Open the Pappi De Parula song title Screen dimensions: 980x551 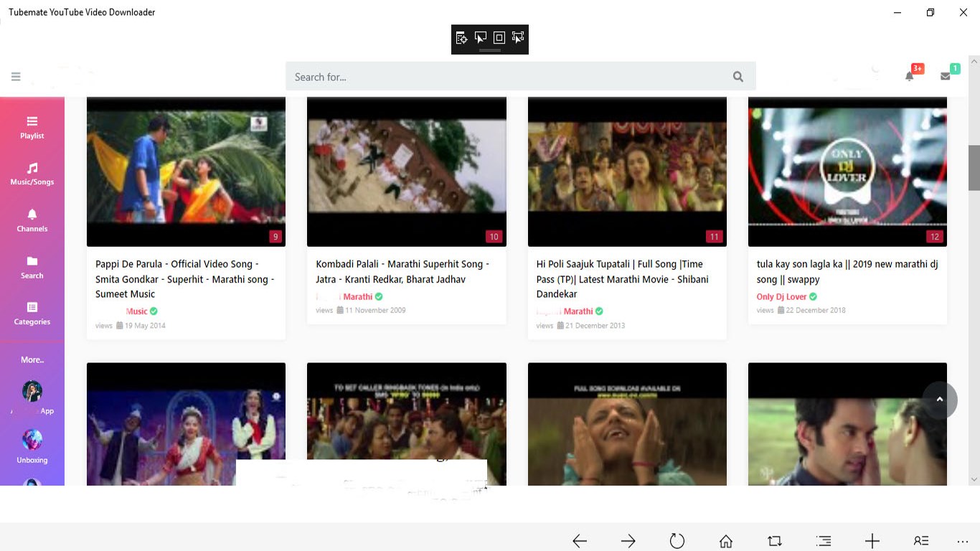(x=186, y=279)
